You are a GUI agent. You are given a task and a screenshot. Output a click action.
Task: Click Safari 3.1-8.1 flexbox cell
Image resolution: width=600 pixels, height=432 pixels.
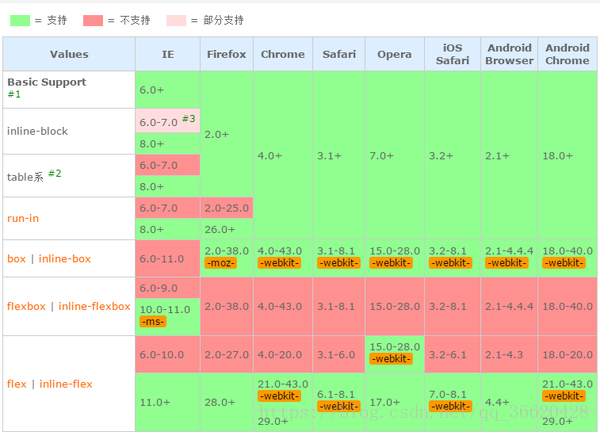point(339,306)
